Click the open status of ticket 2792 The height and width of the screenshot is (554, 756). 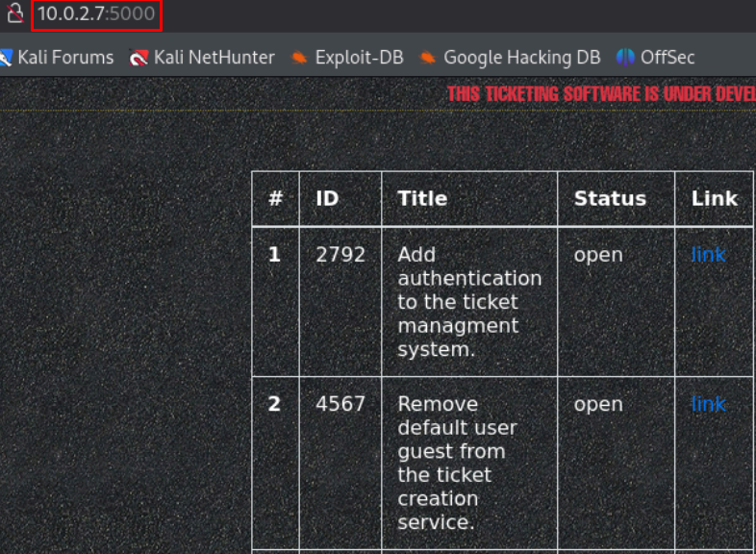[598, 255]
